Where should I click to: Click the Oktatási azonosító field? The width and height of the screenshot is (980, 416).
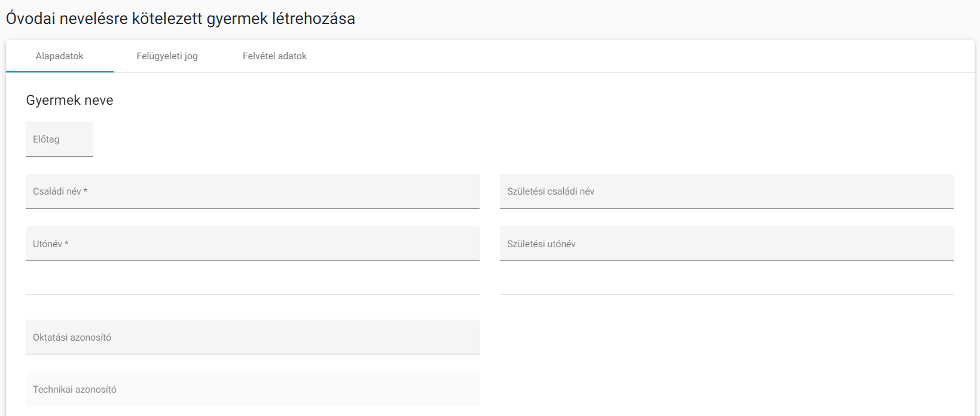(252, 337)
